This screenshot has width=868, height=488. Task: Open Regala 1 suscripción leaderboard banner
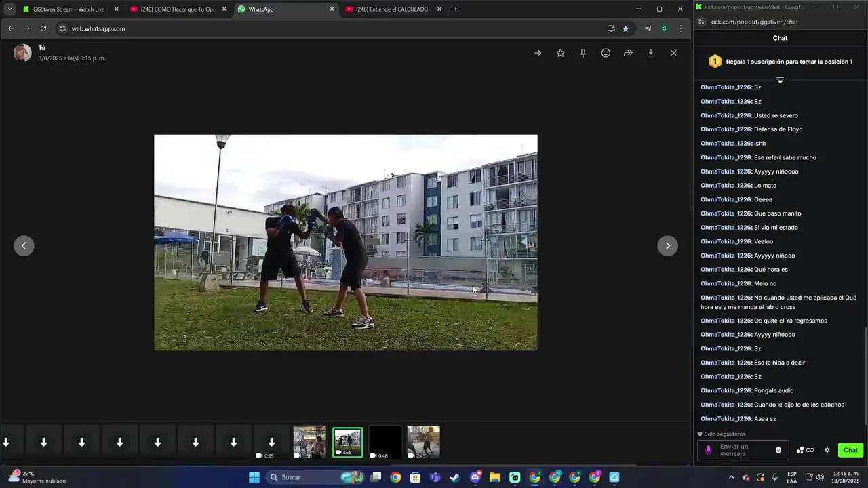[x=781, y=62]
